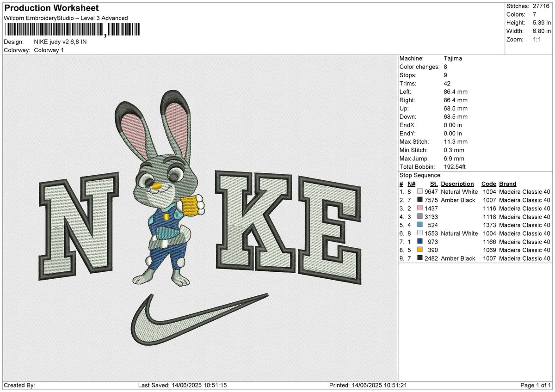
Task: Click the 'Code' column header
Action: click(x=488, y=184)
